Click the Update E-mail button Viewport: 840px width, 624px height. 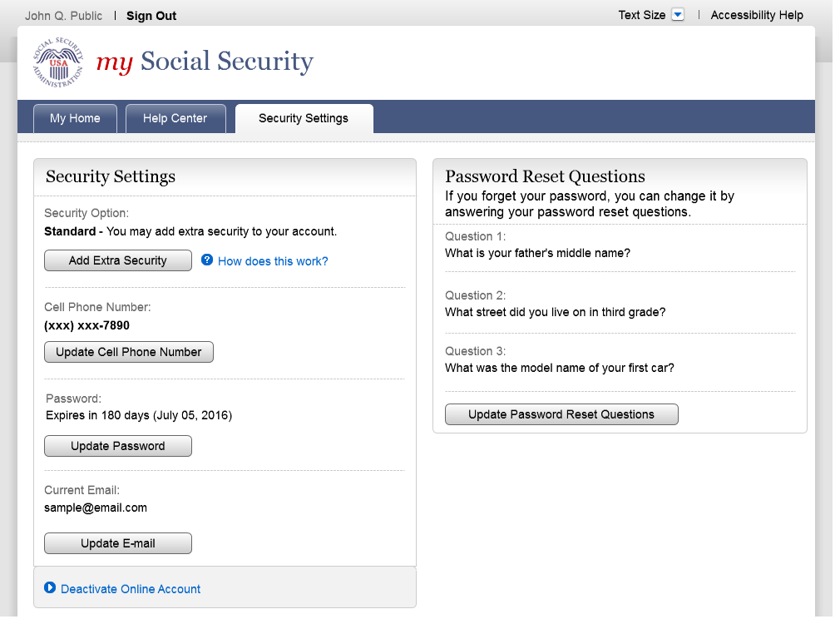118,543
